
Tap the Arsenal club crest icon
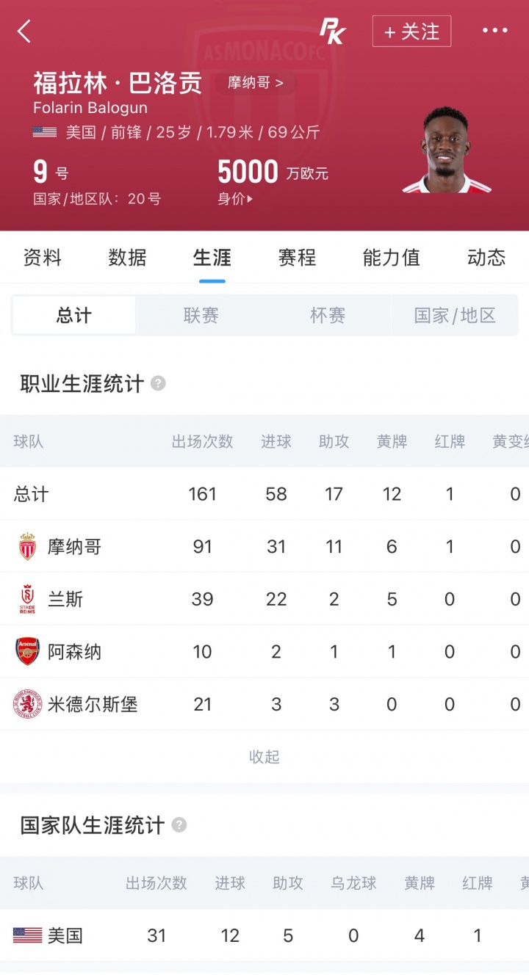pos(27,652)
